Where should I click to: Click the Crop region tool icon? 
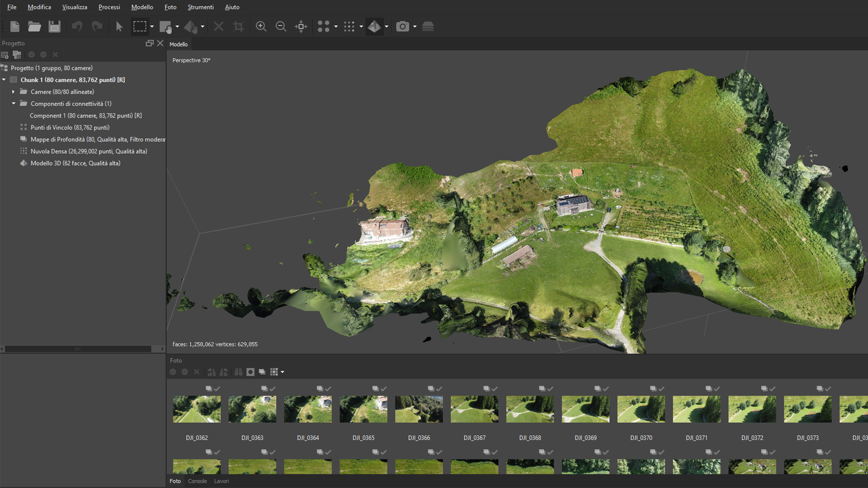point(239,27)
